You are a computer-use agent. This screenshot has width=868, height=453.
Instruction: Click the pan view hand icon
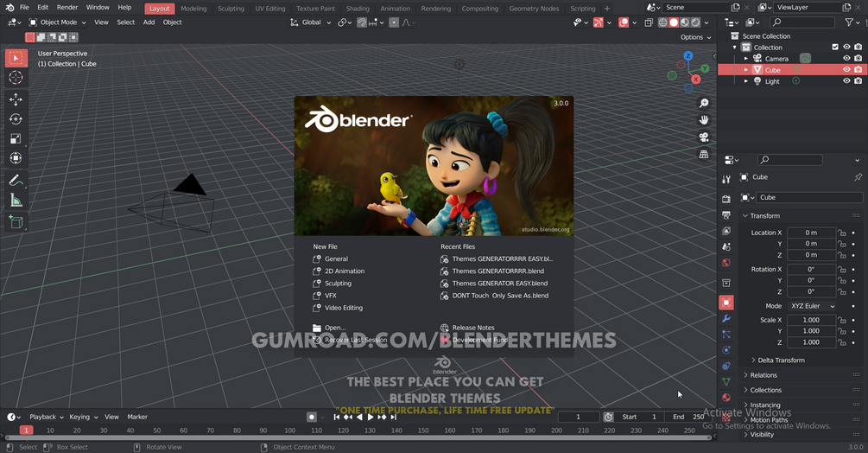[x=704, y=120]
